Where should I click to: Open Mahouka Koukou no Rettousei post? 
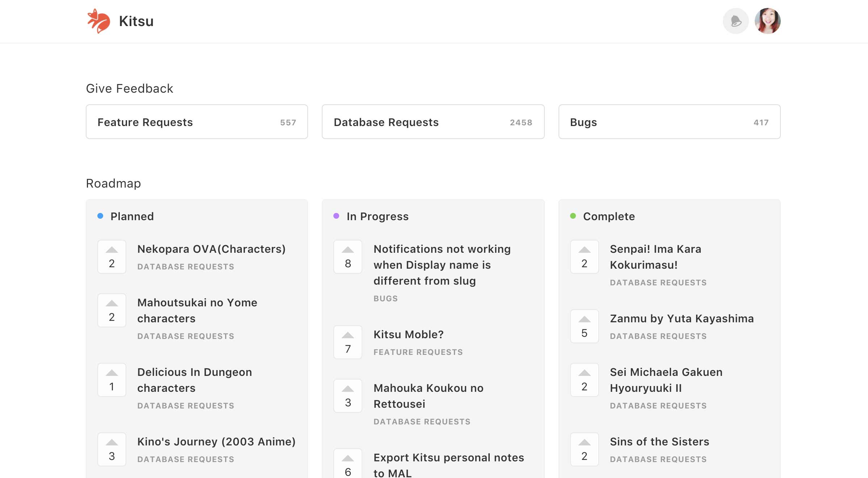(x=429, y=396)
